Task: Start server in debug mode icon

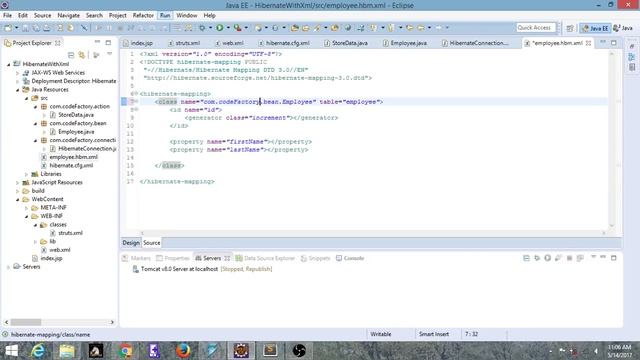Action: pyautogui.click(x=537, y=258)
